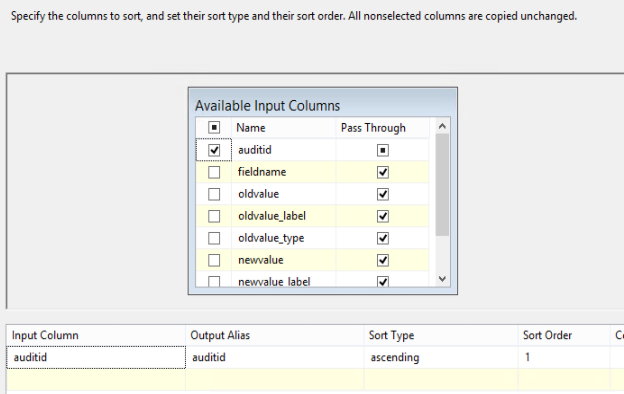
Task: Click the Available Input Columns title
Action: 267,105
